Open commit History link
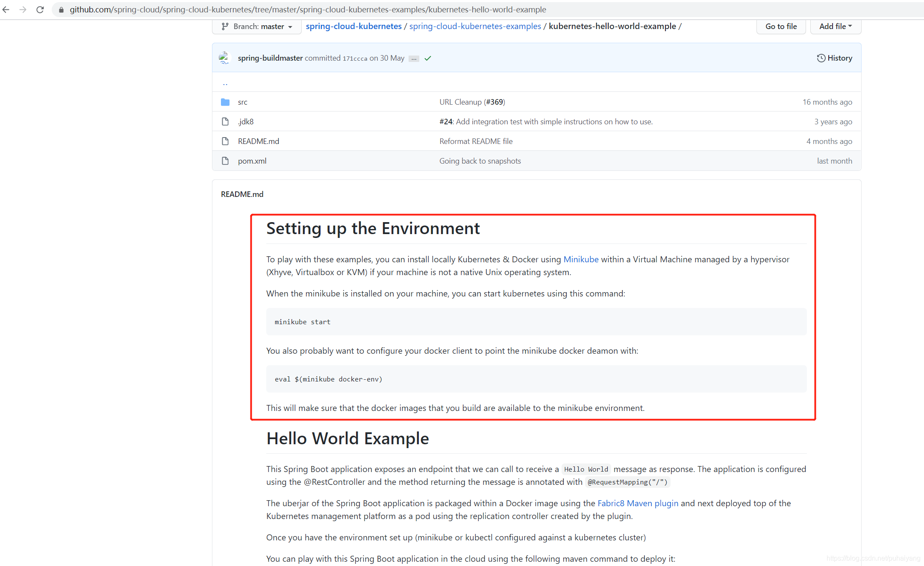Screen dimensions: 924x566 [834, 58]
